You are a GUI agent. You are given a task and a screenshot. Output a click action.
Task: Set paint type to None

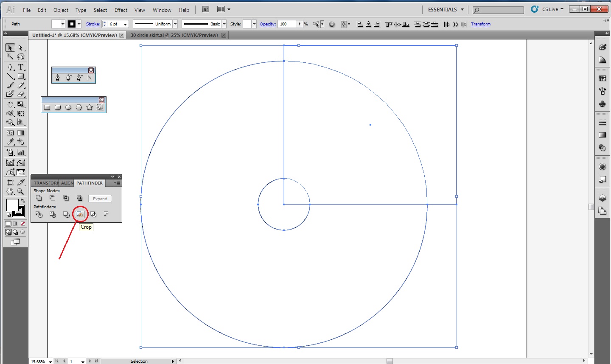(x=23, y=224)
